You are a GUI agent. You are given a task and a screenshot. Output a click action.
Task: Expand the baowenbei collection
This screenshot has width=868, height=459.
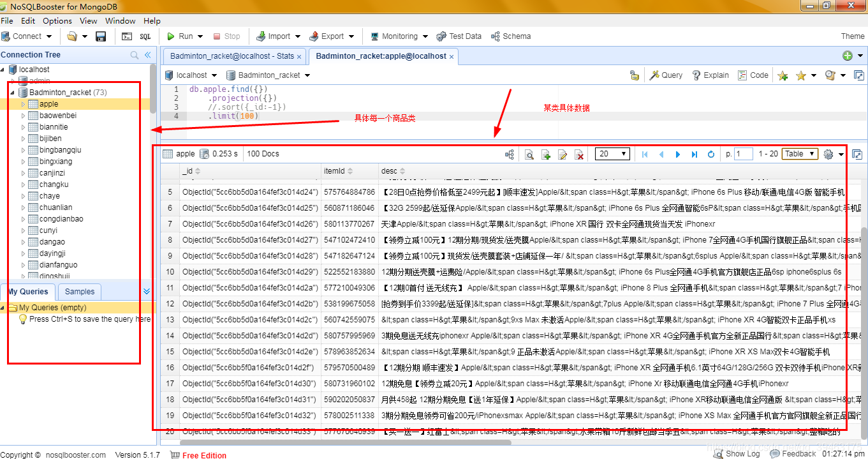pos(24,116)
